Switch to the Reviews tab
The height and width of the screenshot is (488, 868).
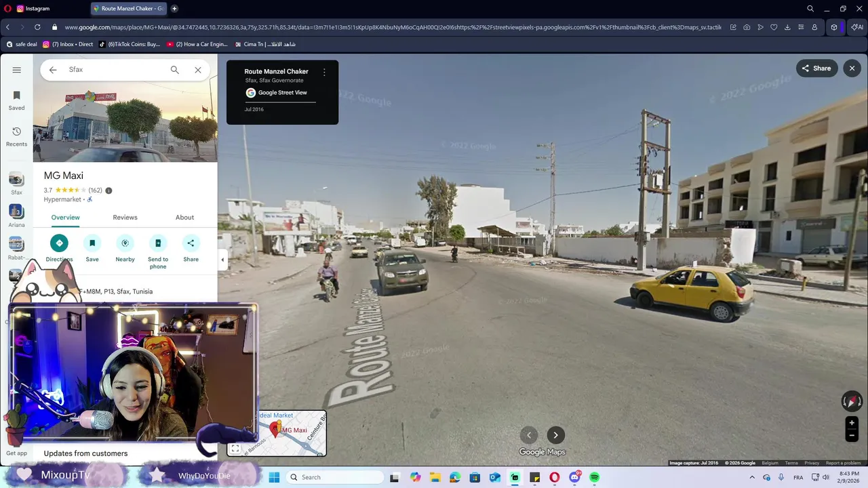point(125,218)
